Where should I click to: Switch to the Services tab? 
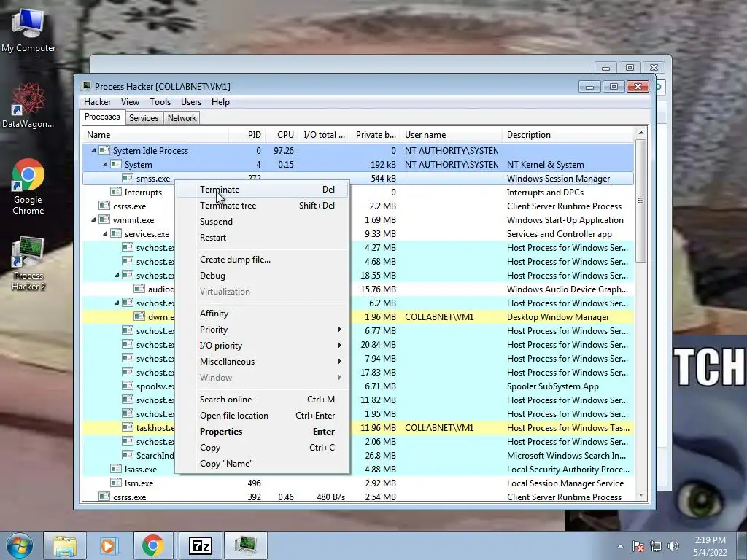click(x=144, y=118)
